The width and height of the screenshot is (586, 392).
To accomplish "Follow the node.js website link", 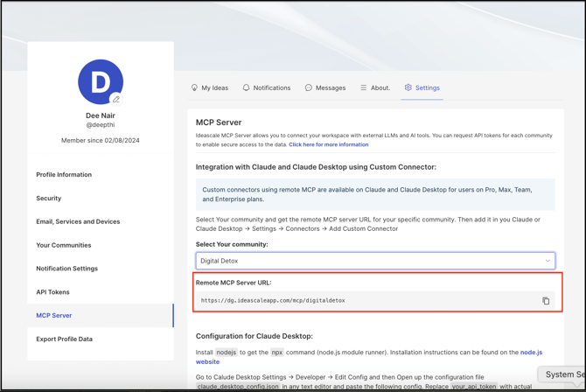I will click(531, 353).
